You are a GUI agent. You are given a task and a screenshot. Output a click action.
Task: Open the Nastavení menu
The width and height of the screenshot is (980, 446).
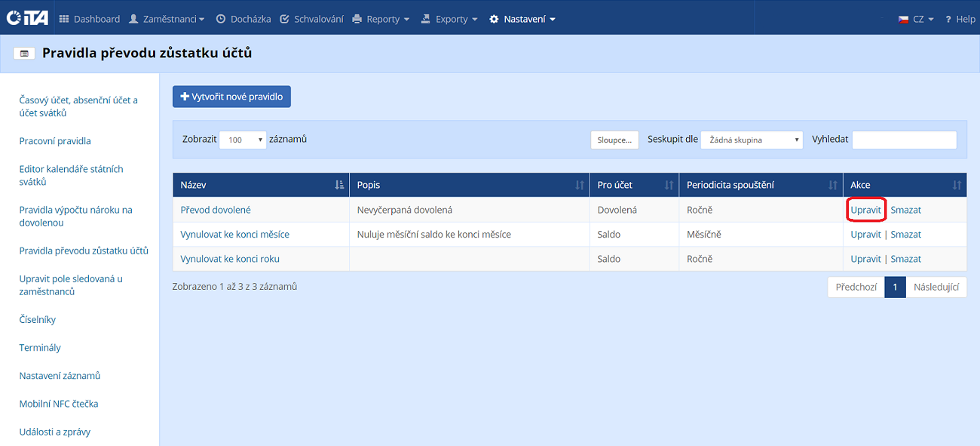click(522, 19)
